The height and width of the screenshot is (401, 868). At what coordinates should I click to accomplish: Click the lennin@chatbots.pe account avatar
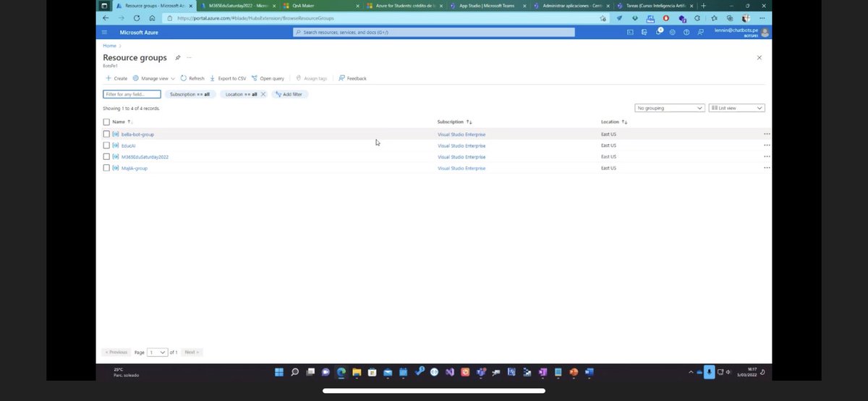765,33
